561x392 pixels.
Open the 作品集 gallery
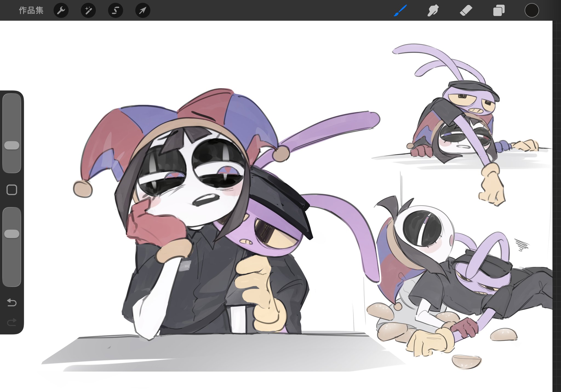point(31,10)
